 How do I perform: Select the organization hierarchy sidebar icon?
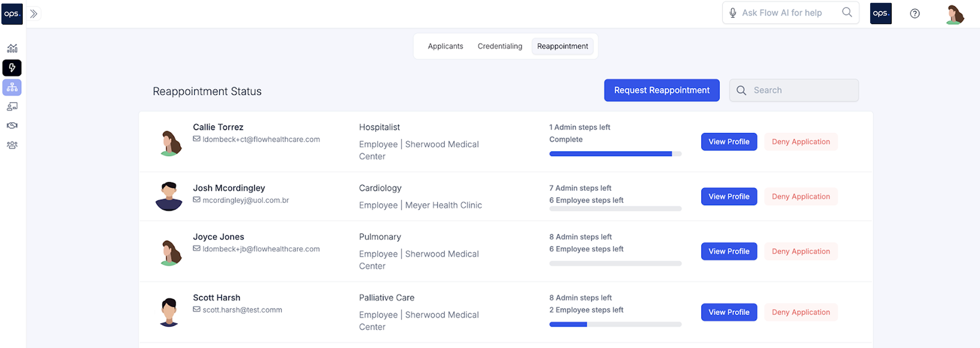click(x=12, y=87)
